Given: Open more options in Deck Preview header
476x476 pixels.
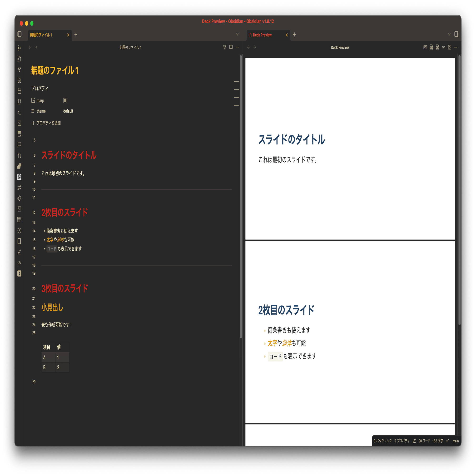Looking at the screenshot, I should coord(456,47).
